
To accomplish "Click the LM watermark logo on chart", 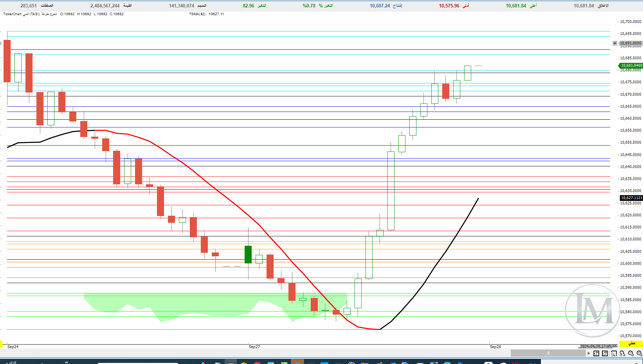I will [x=592, y=311].
